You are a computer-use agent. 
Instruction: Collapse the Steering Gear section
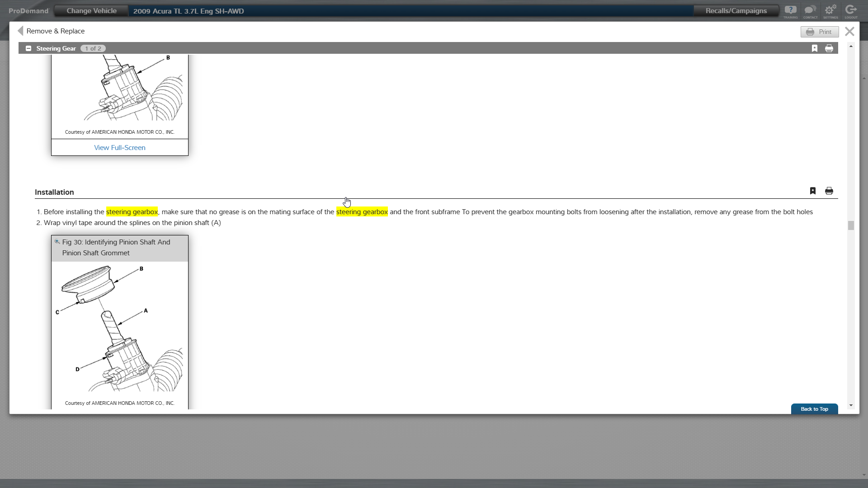pos(28,48)
